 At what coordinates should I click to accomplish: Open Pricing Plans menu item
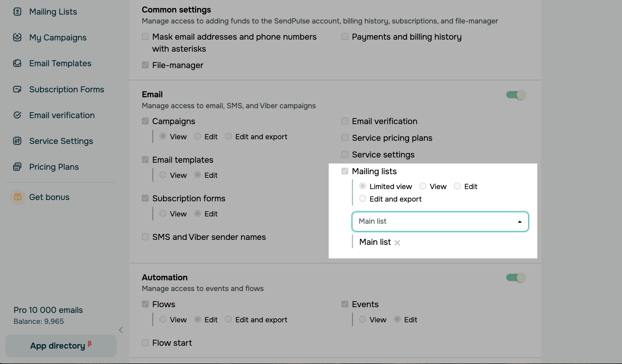click(x=54, y=167)
